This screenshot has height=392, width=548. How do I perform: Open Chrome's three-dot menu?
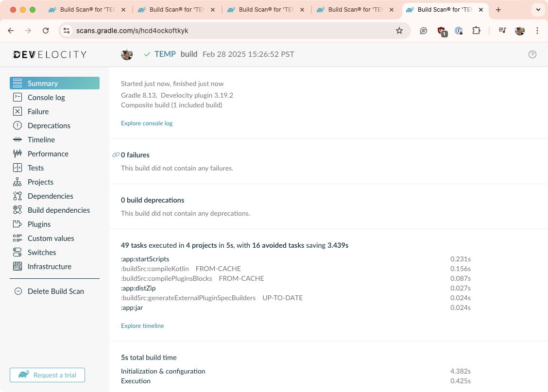tap(537, 31)
